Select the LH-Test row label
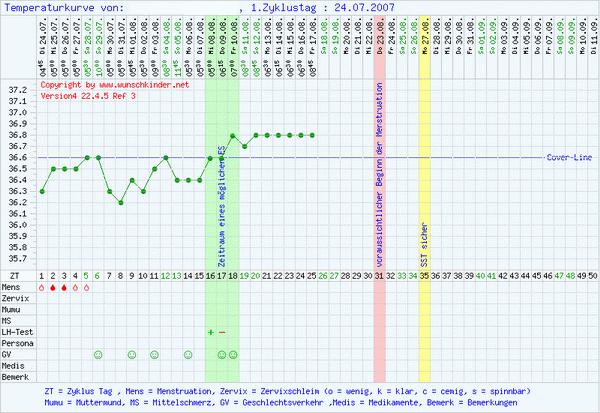Screen dimensions: 600x413 (17, 332)
